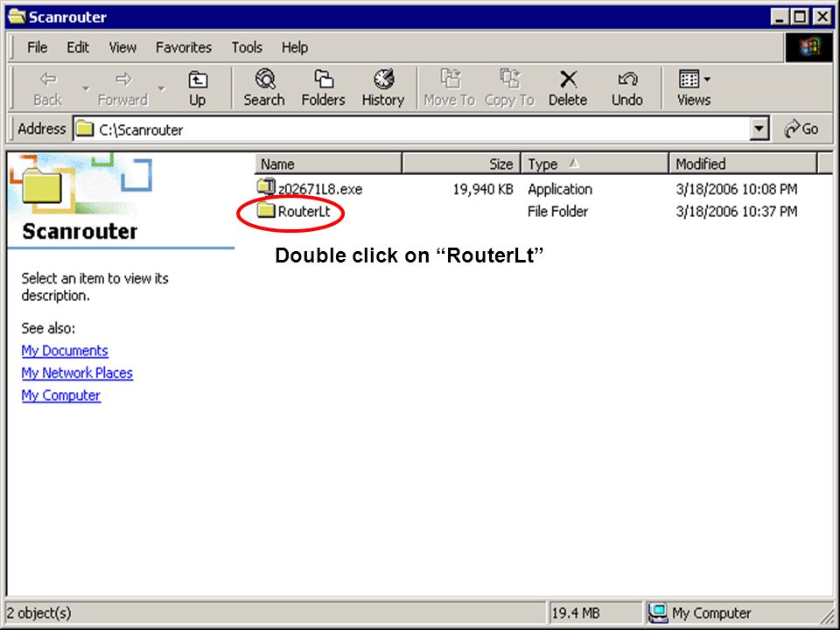
Task: Open the Favorites menu
Action: pos(184,47)
